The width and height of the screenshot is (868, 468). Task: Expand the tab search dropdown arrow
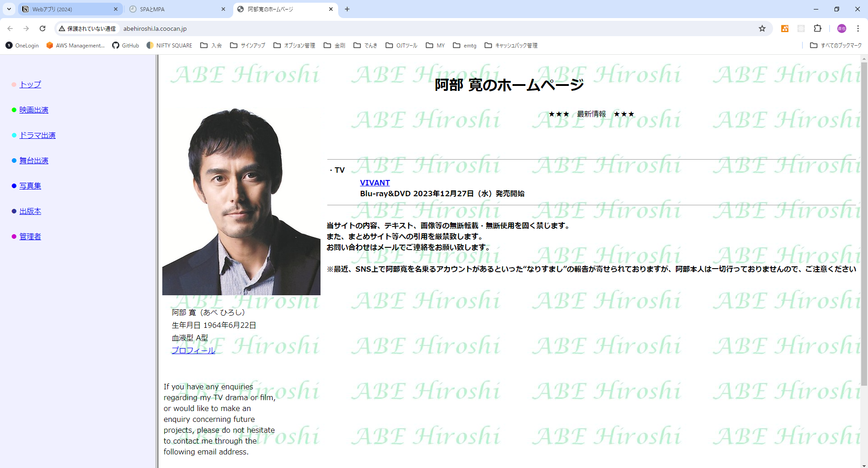coord(9,9)
